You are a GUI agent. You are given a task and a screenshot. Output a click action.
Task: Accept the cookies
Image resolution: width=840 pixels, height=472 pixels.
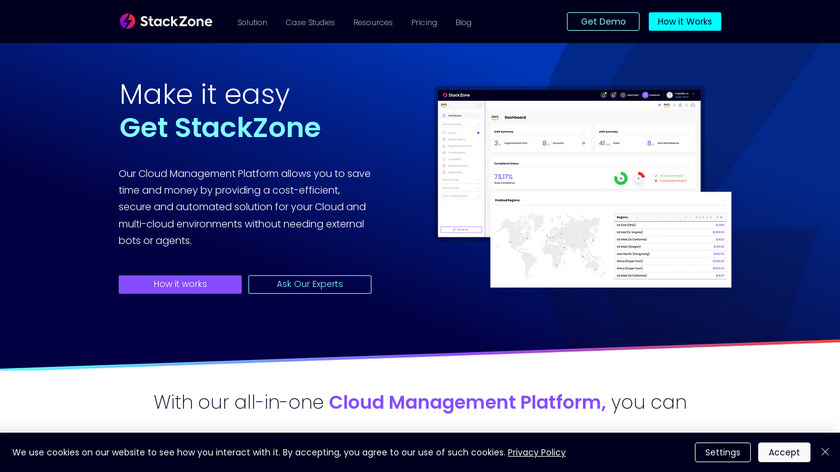[x=784, y=452]
